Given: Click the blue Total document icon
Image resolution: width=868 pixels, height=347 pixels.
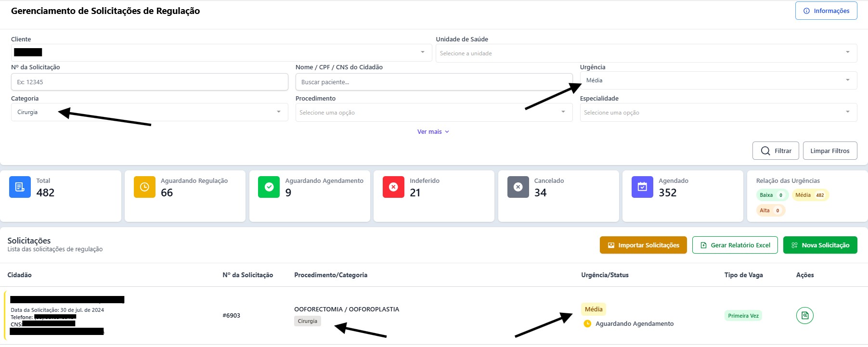Looking at the screenshot, I should [20, 187].
